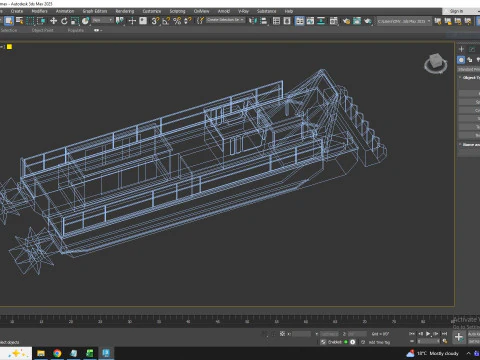Toggle Percent Snap
This screenshot has height=360, width=480.
click(177, 21)
